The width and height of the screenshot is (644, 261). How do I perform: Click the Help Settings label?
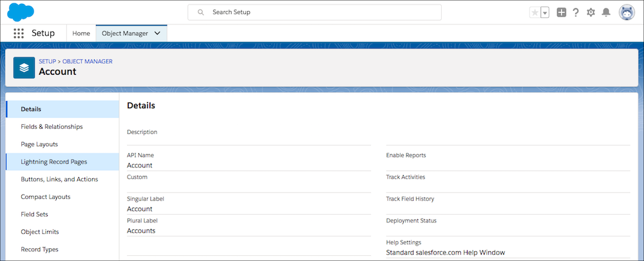(x=403, y=242)
